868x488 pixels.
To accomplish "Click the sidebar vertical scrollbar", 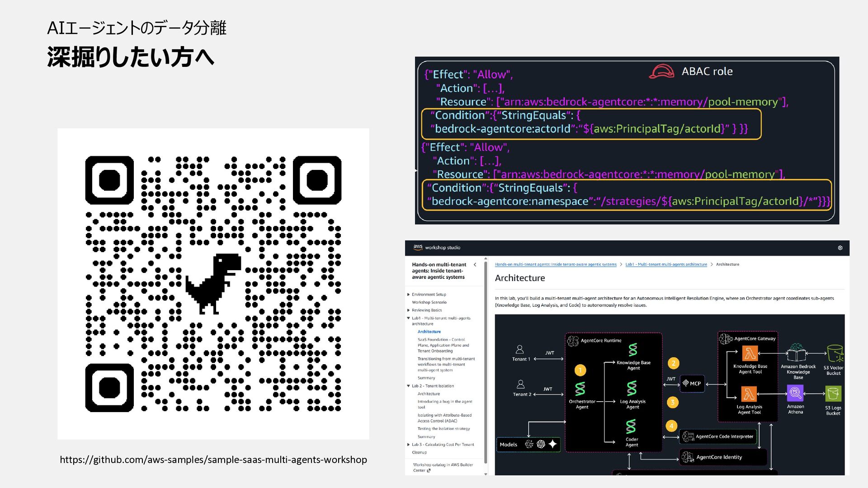I will pos(486,361).
